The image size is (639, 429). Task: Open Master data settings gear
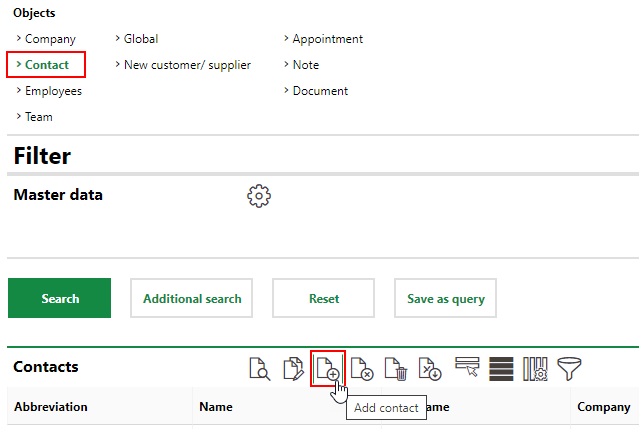pyautogui.click(x=259, y=196)
